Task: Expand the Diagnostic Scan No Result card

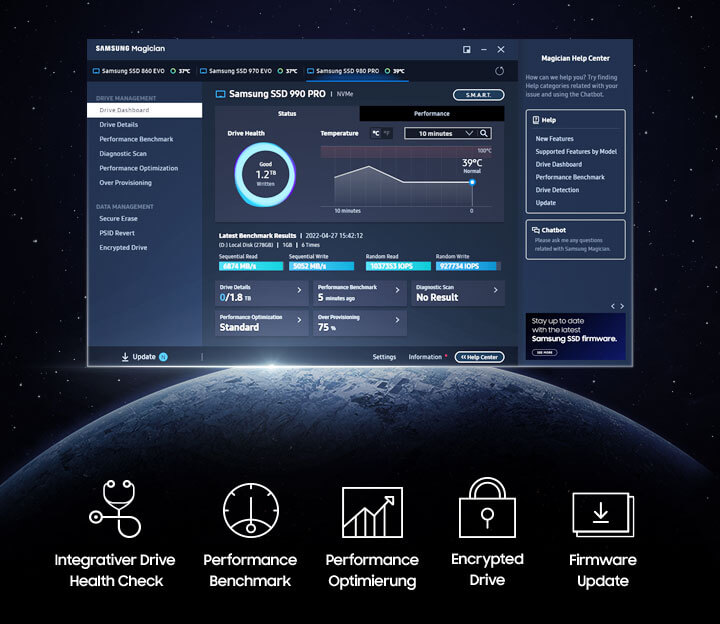Action: (x=495, y=291)
